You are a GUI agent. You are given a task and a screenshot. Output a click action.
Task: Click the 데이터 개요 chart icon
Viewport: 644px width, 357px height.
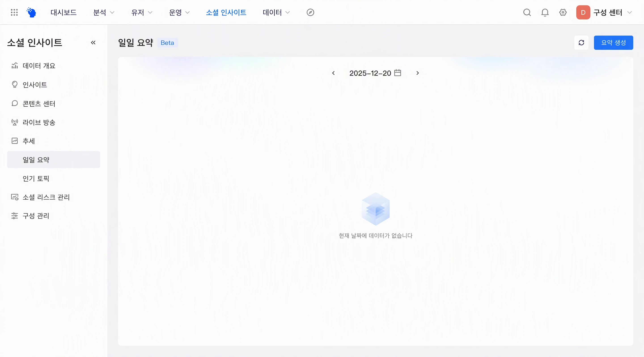click(x=15, y=65)
